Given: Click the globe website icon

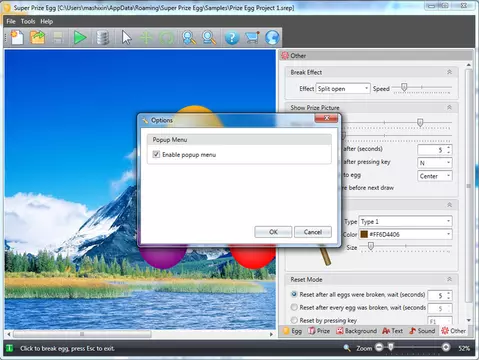Looking at the screenshot, I should click(272, 37).
